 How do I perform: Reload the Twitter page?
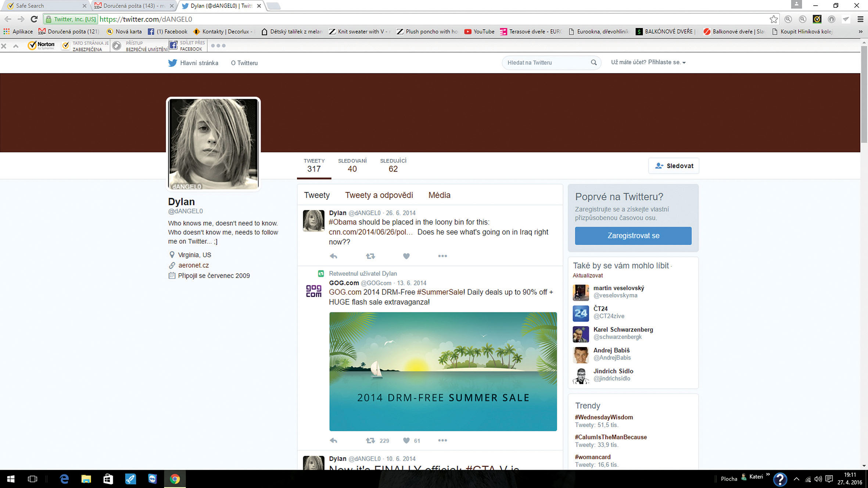tap(34, 19)
